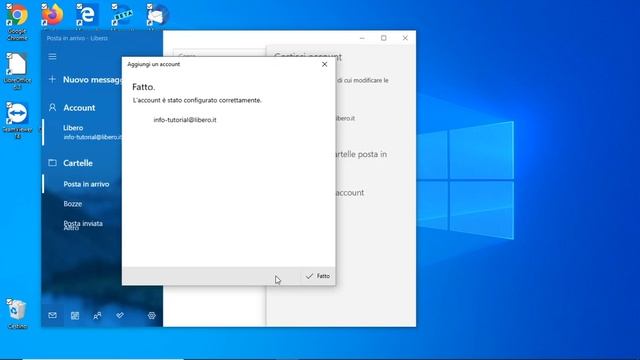Tick the checkbox on TeamViewer icon
Screen dimensions: 640x360
click(9, 105)
